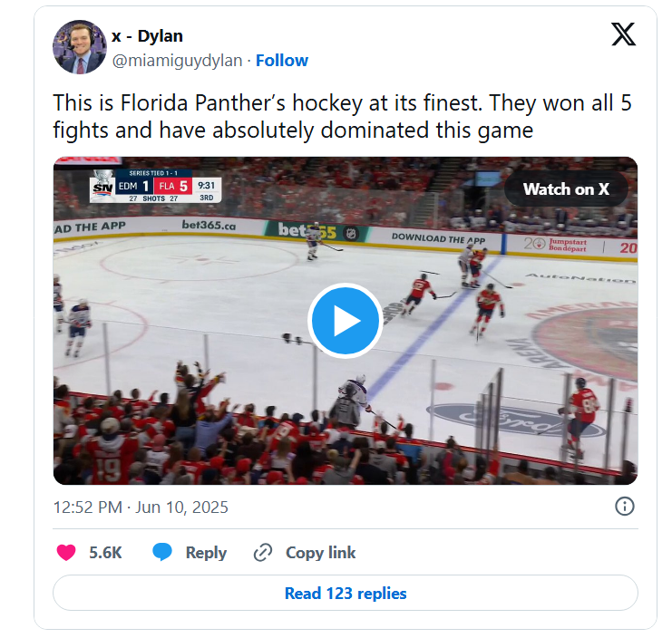Click the X logo in the tweet corner
Image resolution: width=672 pixels, height=638 pixels.
(623, 34)
